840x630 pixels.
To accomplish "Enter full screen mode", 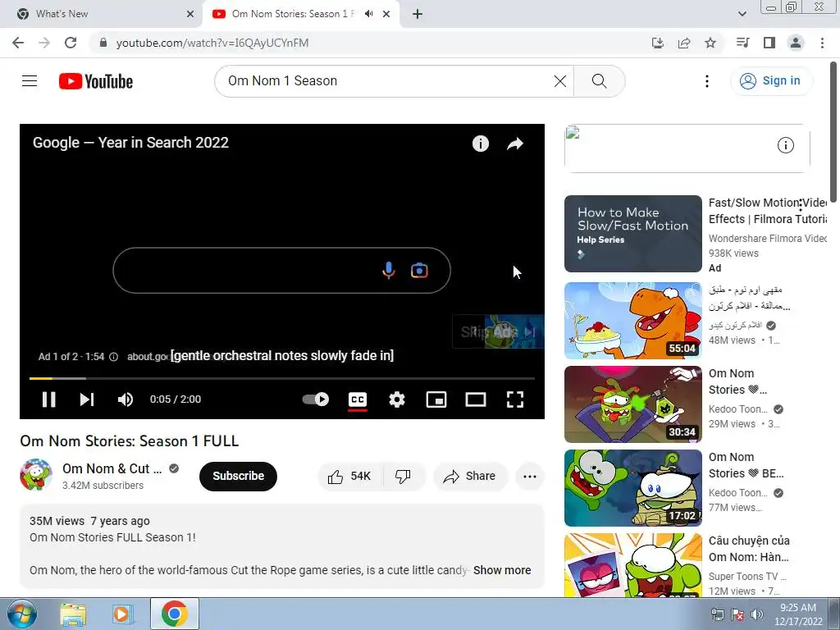I will click(515, 399).
